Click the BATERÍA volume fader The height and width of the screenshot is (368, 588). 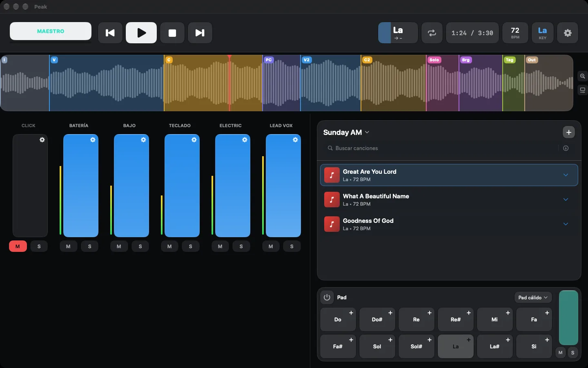[81, 186]
